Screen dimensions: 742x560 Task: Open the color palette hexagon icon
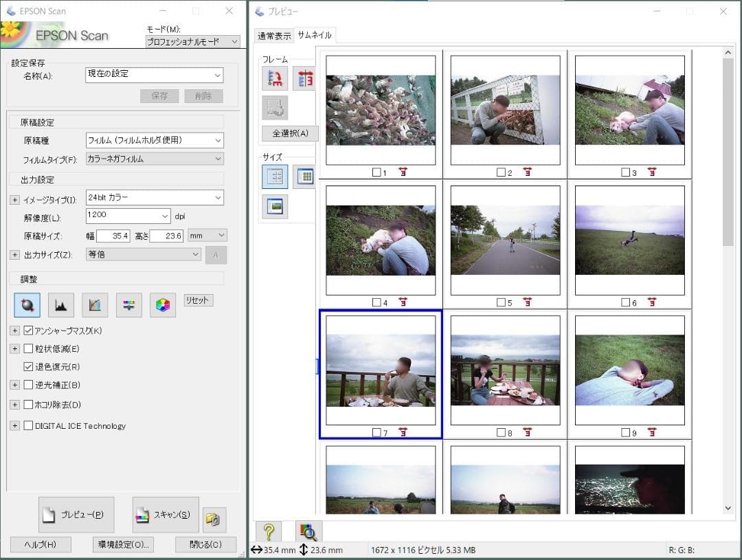pos(163,305)
